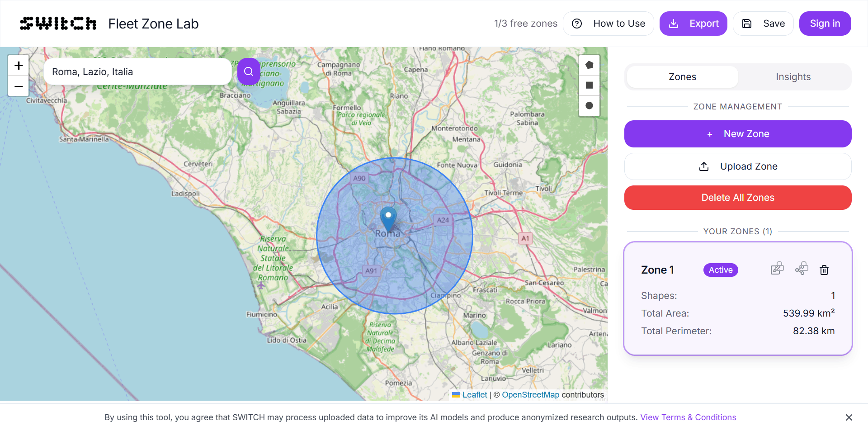Click Upload Zone button
The height and width of the screenshot is (431, 868).
pyautogui.click(x=738, y=166)
